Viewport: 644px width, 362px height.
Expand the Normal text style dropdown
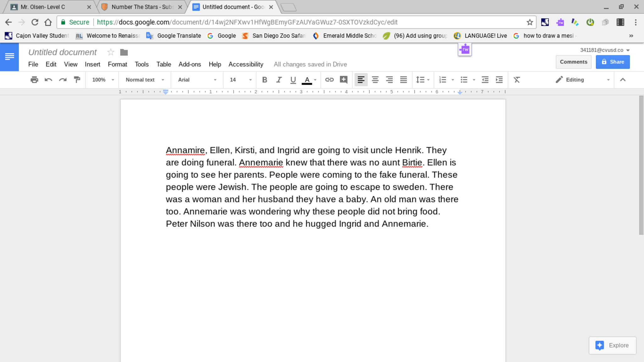coord(145,80)
